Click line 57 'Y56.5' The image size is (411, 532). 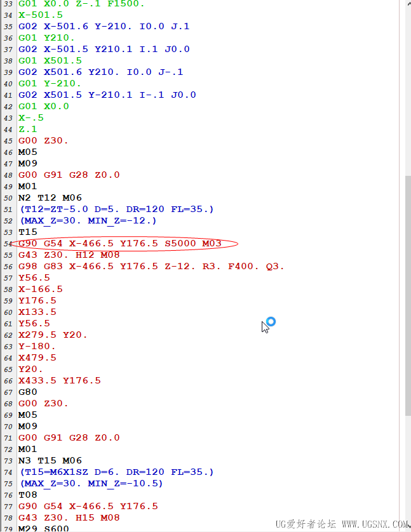pos(34,278)
